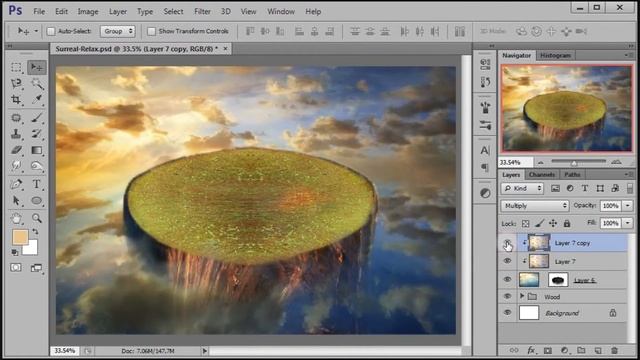Image resolution: width=640 pixels, height=360 pixels.
Task: Switch to the Channels tab
Action: point(542,175)
